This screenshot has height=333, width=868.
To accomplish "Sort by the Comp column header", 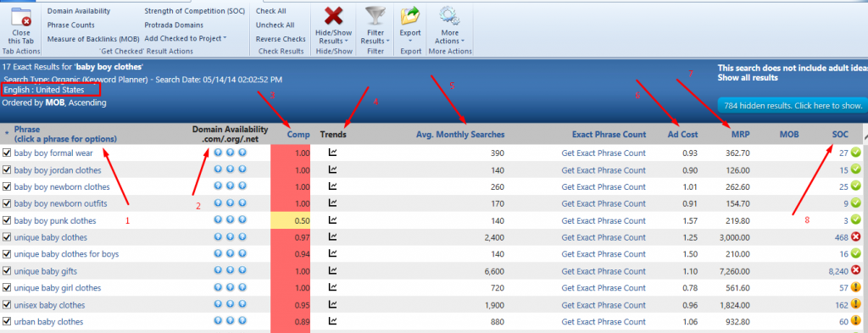I will tap(298, 135).
